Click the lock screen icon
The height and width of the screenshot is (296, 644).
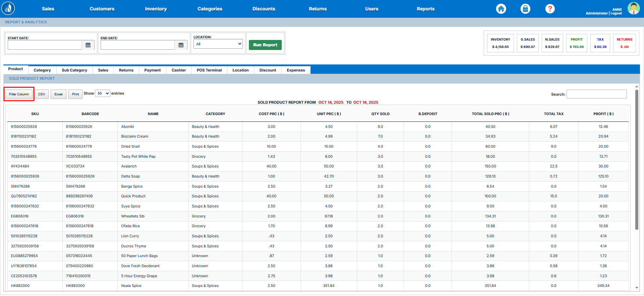point(525,9)
